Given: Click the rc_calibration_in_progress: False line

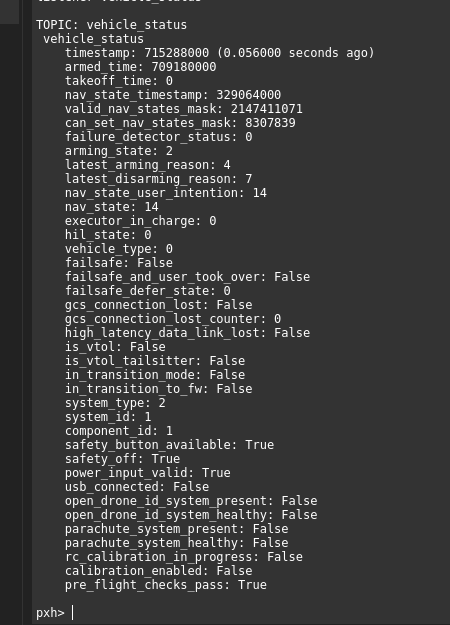Looking at the screenshot, I should pyautogui.click(x=184, y=557).
